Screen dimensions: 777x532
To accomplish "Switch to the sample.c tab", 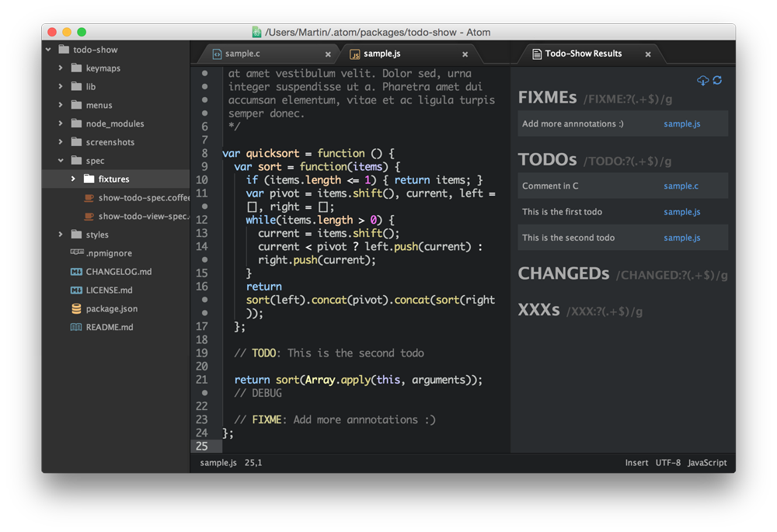I will point(242,54).
